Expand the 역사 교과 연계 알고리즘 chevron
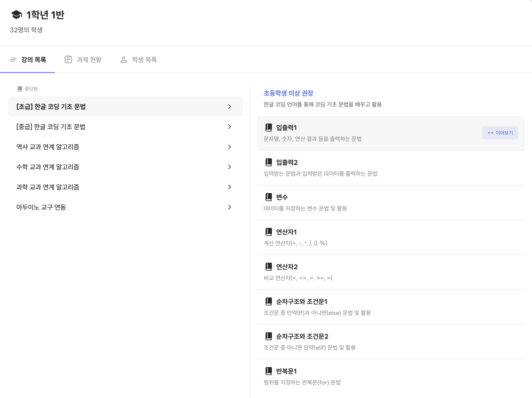The width and height of the screenshot is (532, 398). (x=230, y=147)
